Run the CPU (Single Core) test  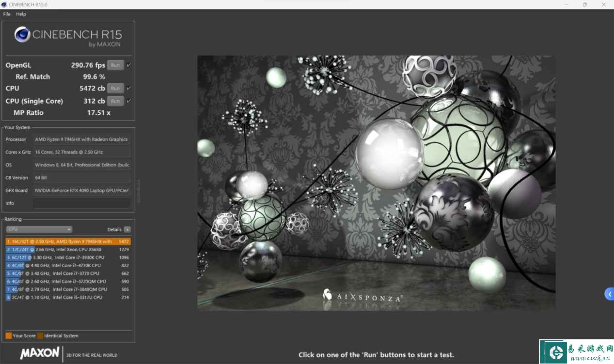115,101
